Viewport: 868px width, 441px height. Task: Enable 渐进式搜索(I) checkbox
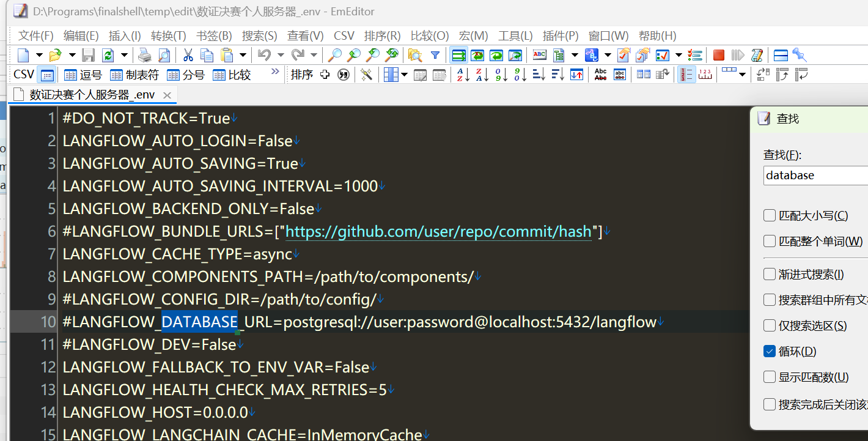[770, 274]
